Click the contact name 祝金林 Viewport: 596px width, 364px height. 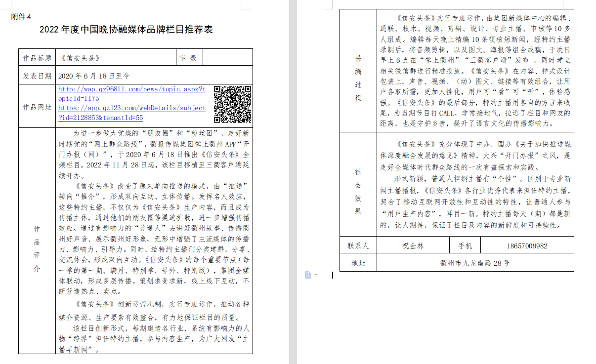[413, 245]
